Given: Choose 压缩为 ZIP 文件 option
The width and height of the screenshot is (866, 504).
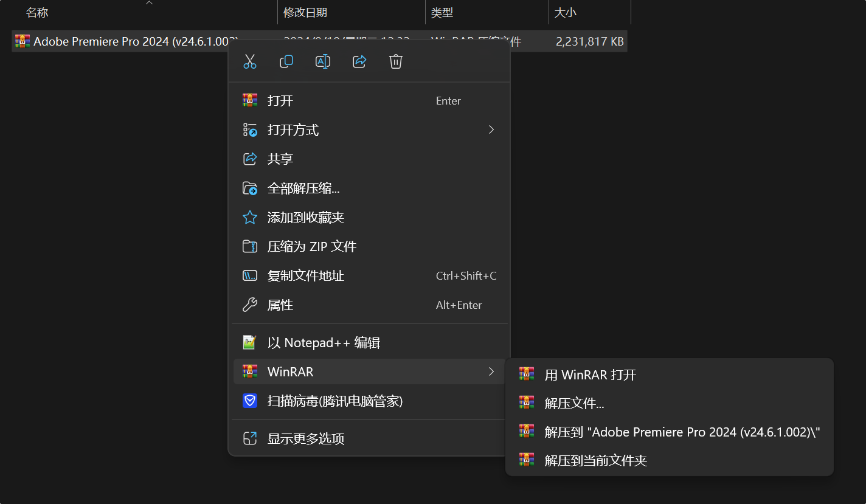Looking at the screenshot, I should pyautogui.click(x=311, y=247).
